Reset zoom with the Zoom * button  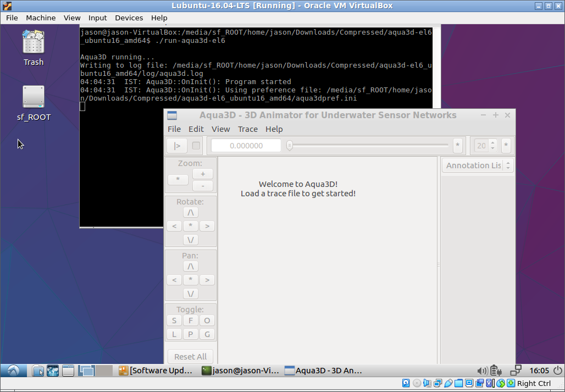point(178,179)
